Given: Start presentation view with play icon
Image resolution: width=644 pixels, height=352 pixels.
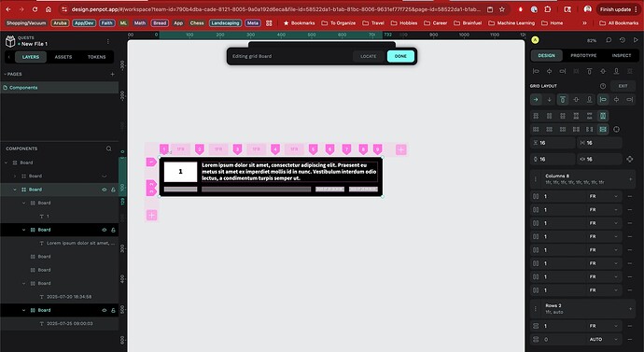Looking at the screenshot, I should click(x=636, y=40).
